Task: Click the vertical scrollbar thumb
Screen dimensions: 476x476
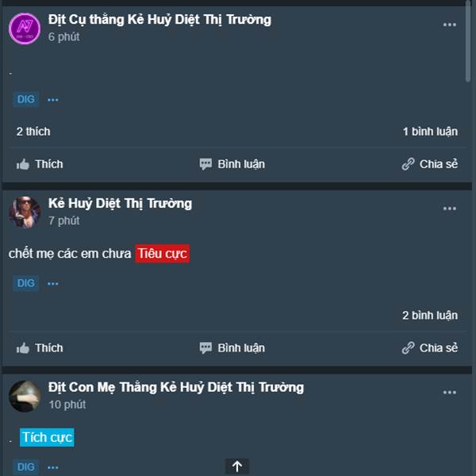Action: 468,41
